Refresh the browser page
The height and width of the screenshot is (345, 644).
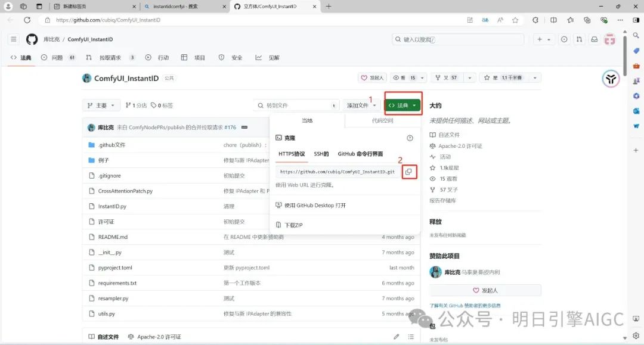tap(27, 20)
